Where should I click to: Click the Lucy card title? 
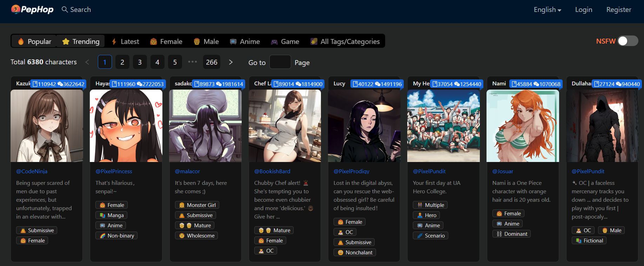(339, 84)
